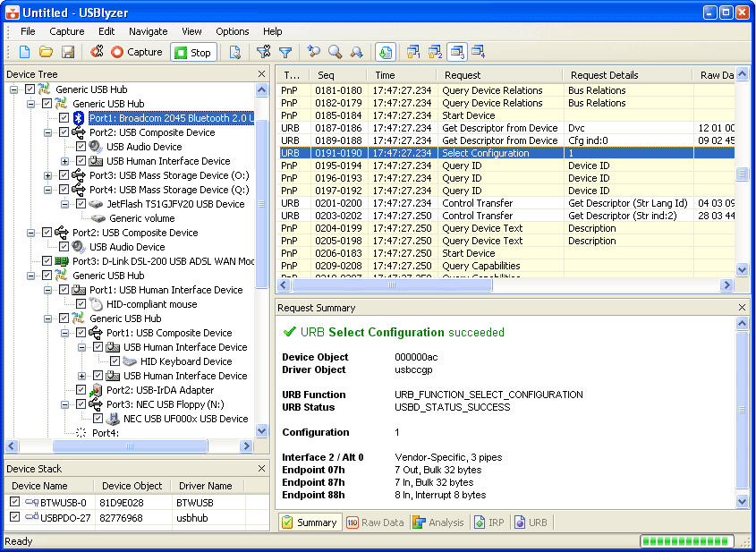Click the Bluetooth icon at Port1 Broadcom
The width and height of the screenshot is (756, 552).
(x=79, y=118)
